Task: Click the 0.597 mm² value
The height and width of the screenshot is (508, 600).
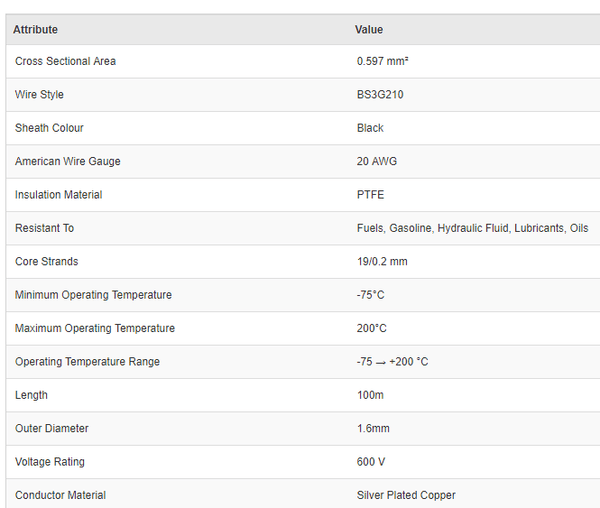Action: pos(382,61)
